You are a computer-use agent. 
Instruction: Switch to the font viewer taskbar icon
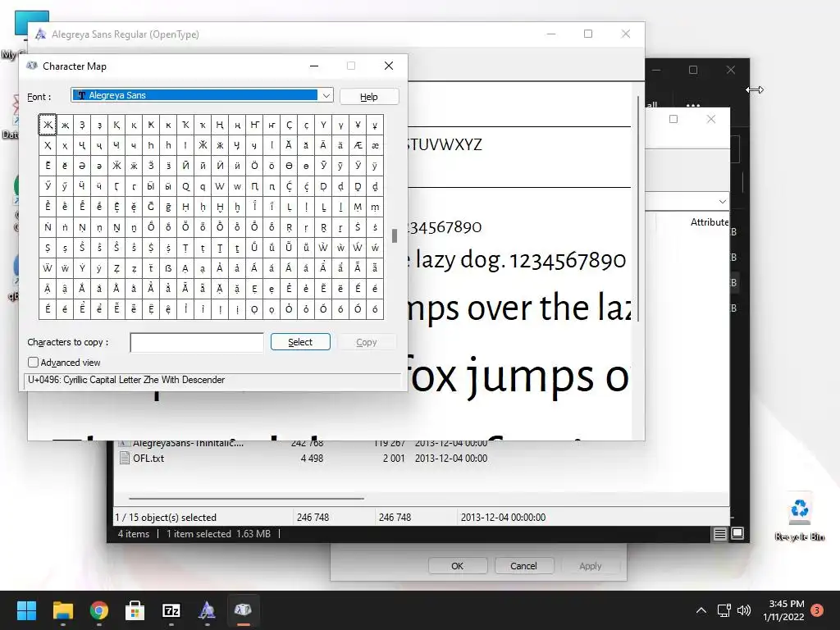pos(208,610)
